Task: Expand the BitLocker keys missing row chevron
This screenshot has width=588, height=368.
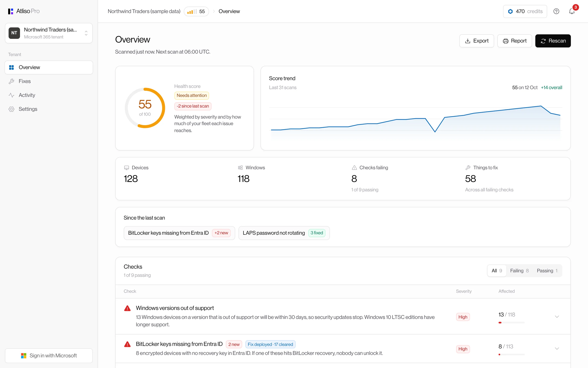Action: pyautogui.click(x=557, y=349)
